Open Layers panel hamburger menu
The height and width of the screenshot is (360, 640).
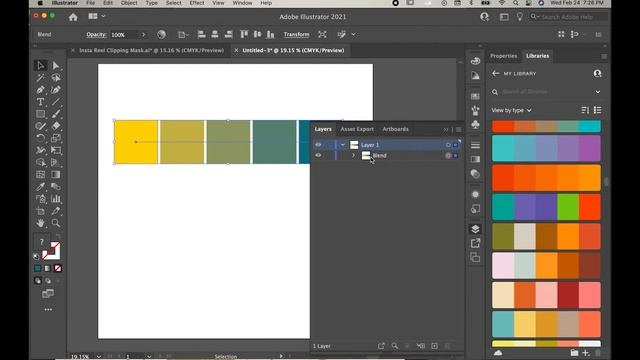pyautogui.click(x=458, y=129)
